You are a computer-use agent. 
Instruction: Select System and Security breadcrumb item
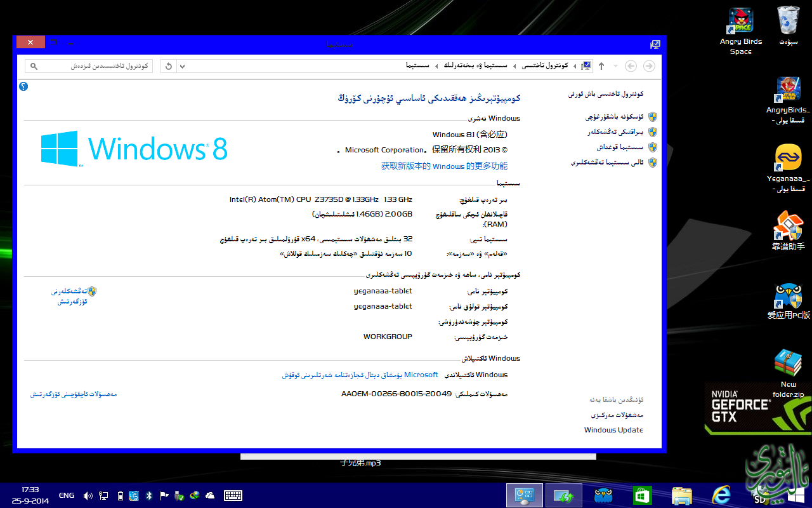475,65
